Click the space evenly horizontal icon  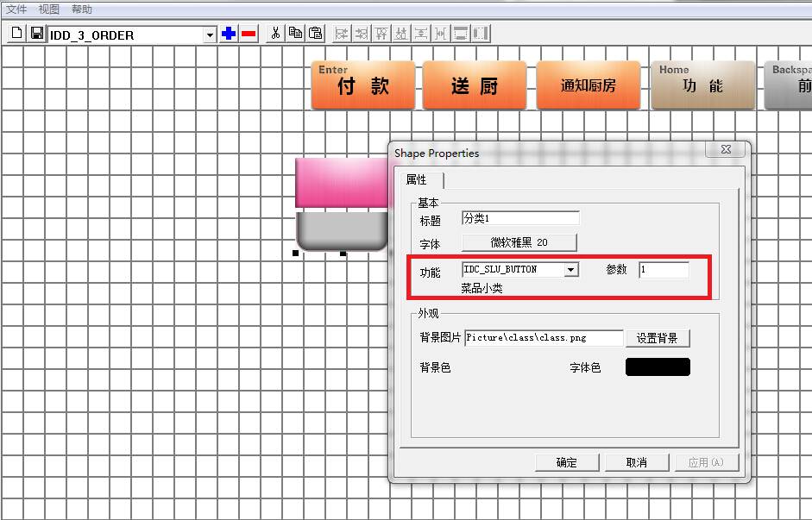tap(441, 34)
